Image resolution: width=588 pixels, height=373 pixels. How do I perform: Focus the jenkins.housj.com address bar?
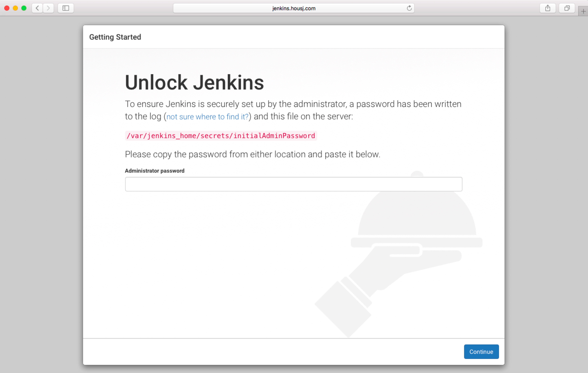click(x=293, y=8)
